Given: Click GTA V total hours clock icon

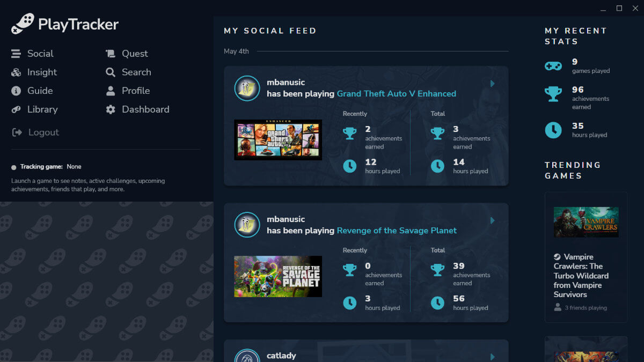Looking at the screenshot, I should pyautogui.click(x=438, y=166).
